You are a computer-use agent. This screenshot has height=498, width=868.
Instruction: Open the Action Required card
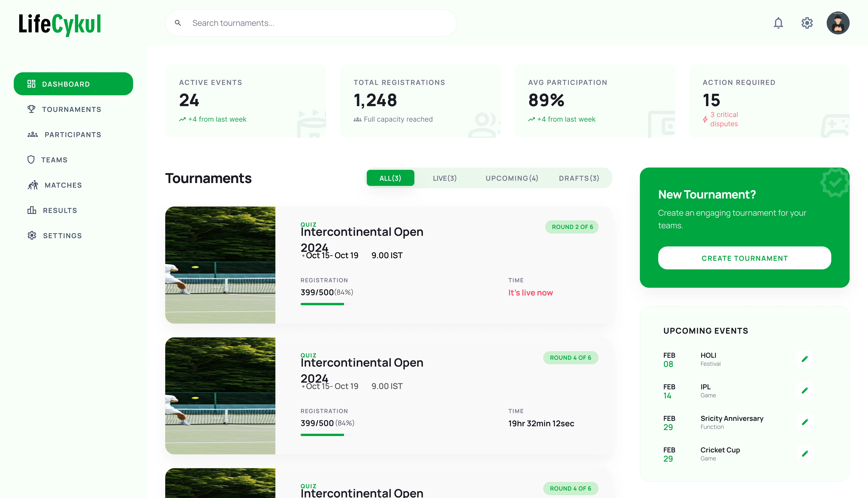769,101
